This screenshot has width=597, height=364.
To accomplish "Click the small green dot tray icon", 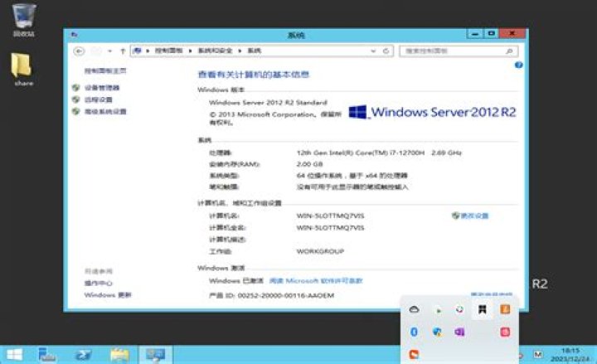I will click(439, 311).
